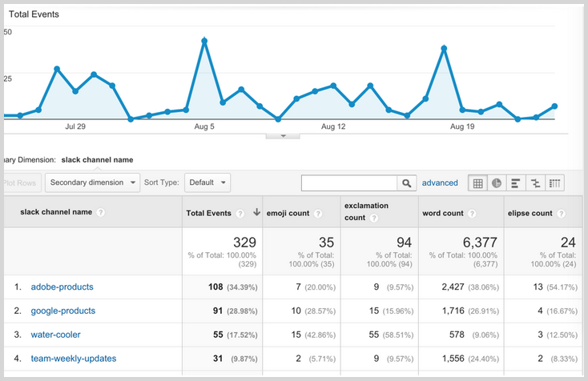Switch to the performance bar view

516,183
